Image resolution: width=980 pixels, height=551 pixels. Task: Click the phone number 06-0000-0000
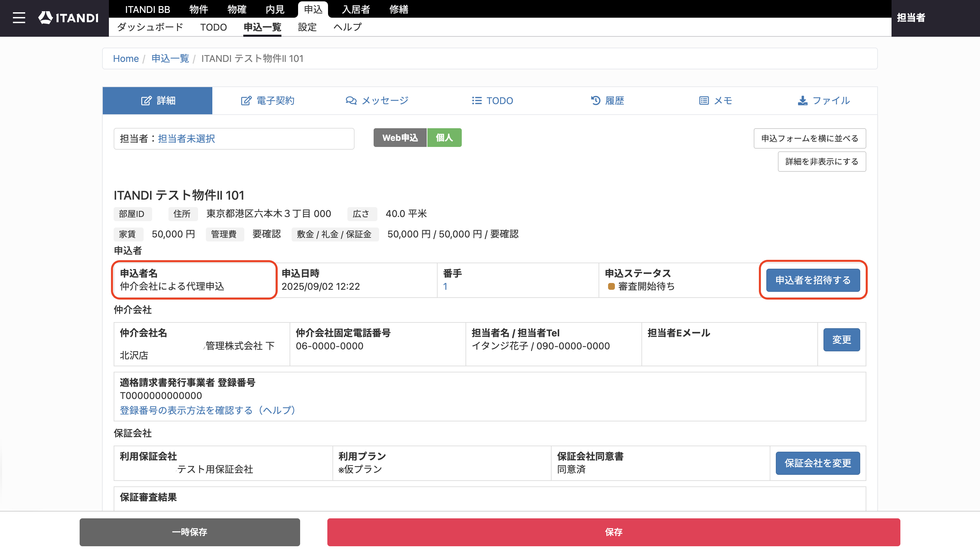tap(329, 346)
